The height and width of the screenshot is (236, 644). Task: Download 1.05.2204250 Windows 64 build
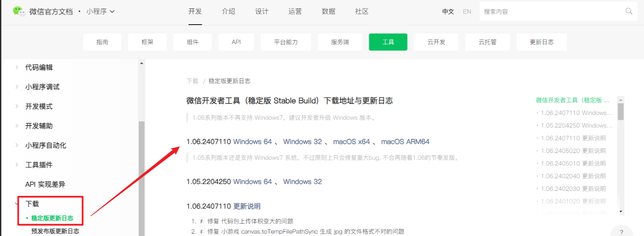point(253,182)
